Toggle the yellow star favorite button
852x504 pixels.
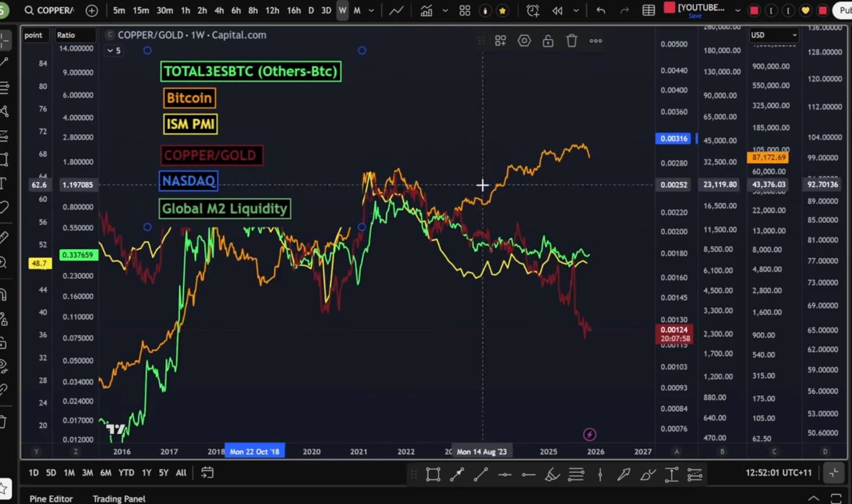coord(502,10)
